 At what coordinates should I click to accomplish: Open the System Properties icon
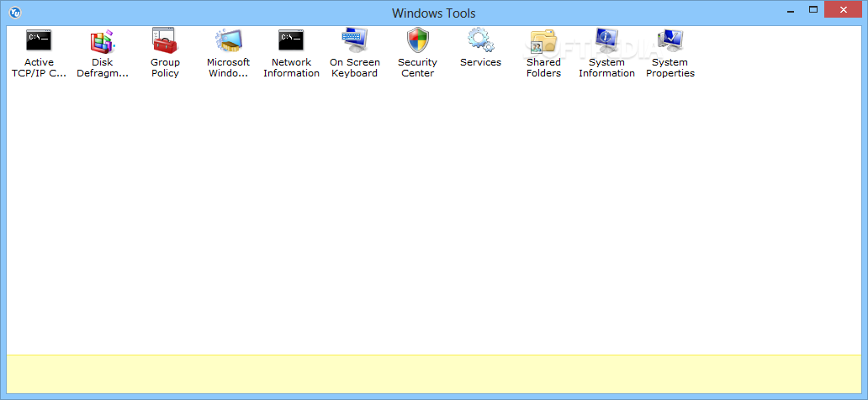point(670,40)
